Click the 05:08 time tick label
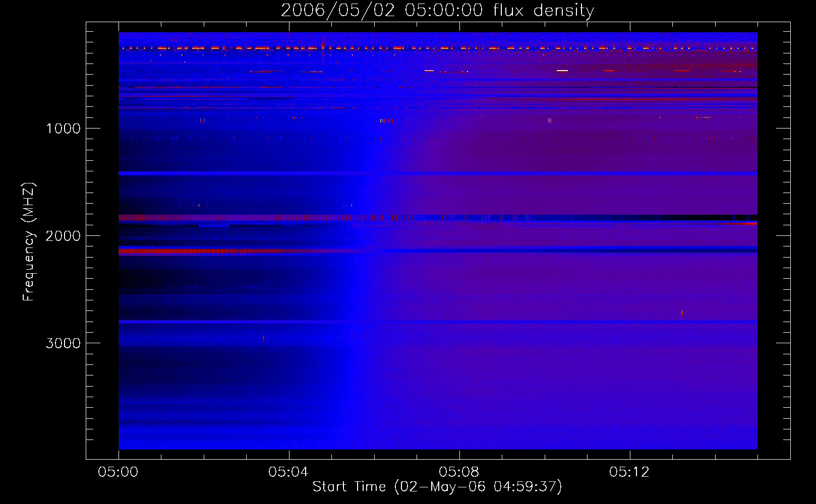816x504 pixels. (x=459, y=472)
